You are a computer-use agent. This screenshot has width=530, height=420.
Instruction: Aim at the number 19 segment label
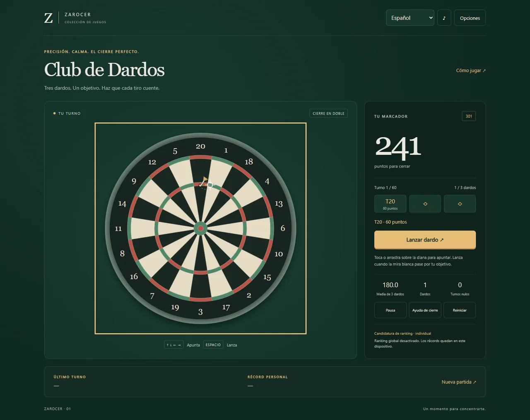(x=175, y=307)
